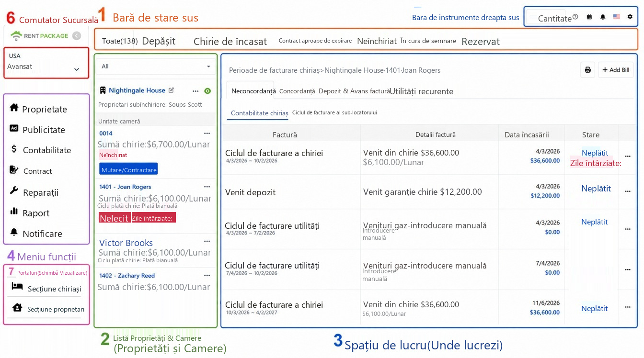Open row menu for rent bill dated 11/6/2026
644x358 pixels.
click(x=628, y=308)
